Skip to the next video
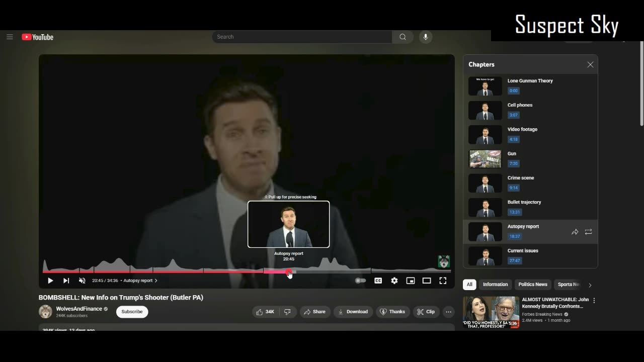Image resolution: width=644 pixels, height=362 pixels. click(x=66, y=281)
